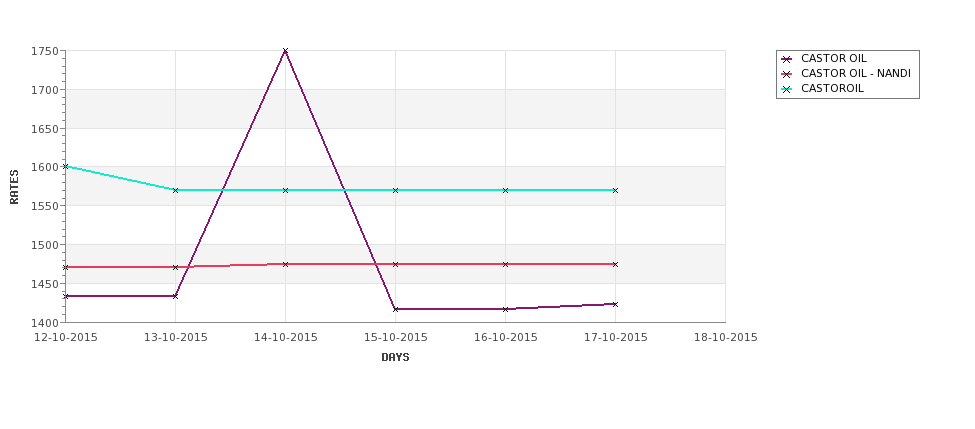Image resolution: width=975 pixels, height=429 pixels.
Task: Select CASTOR OIL - NANDI point on 14-10-2015
Action: tap(285, 264)
